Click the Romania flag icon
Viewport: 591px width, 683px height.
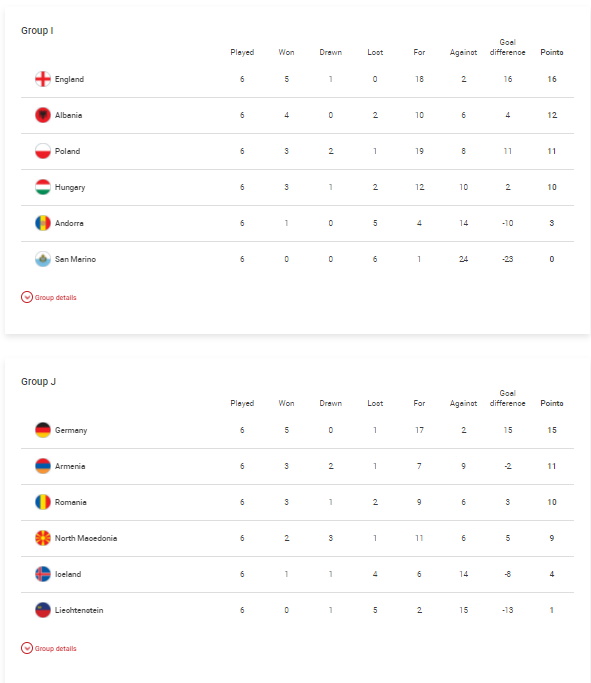[x=43, y=502]
